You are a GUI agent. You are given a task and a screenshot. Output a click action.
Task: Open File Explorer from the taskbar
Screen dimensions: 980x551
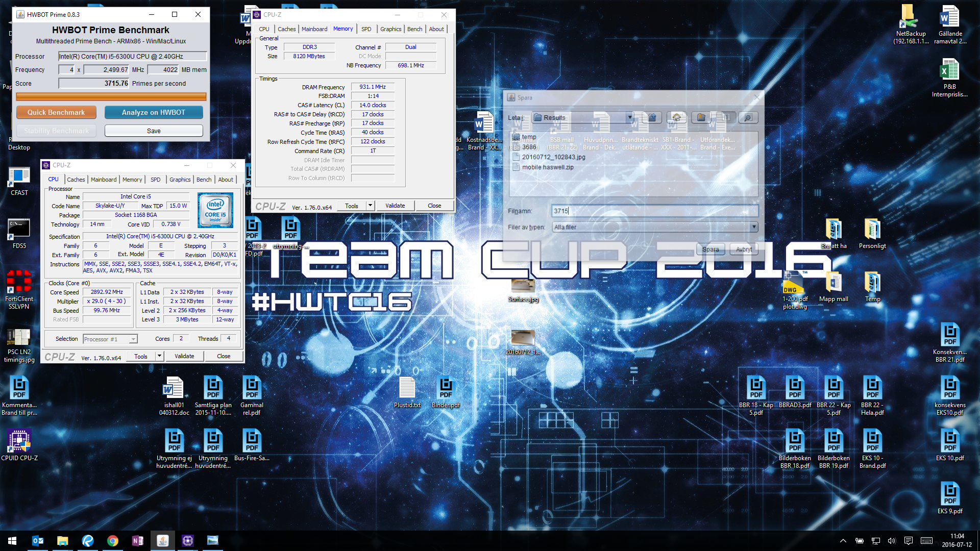[62, 541]
